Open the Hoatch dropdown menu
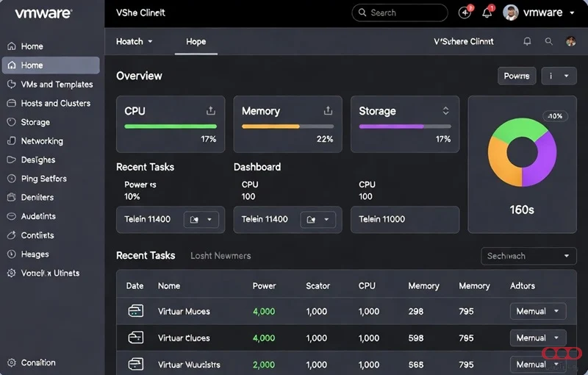Image resolution: width=588 pixels, height=375 pixels. click(134, 42)
